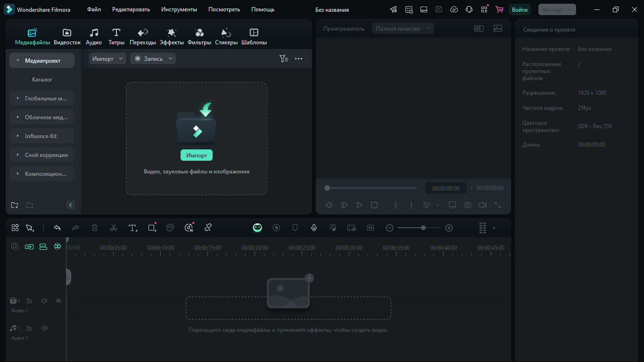Open the Полное качество quality dropdown

point(403,29)
